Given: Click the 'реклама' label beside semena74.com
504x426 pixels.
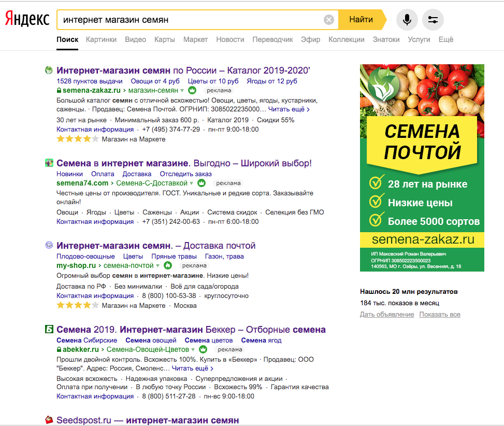Looking at the screenshot, I should coord(228,183).
